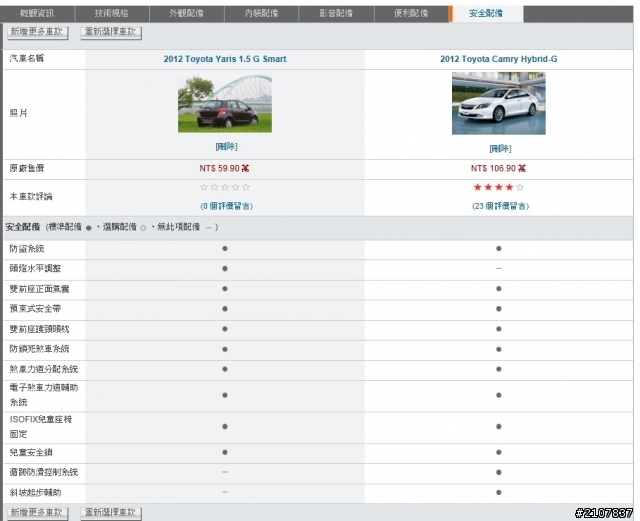Click Yaris standard dot for 防盜系統
This screenshot has height=521, width=640.
[225, 249]
